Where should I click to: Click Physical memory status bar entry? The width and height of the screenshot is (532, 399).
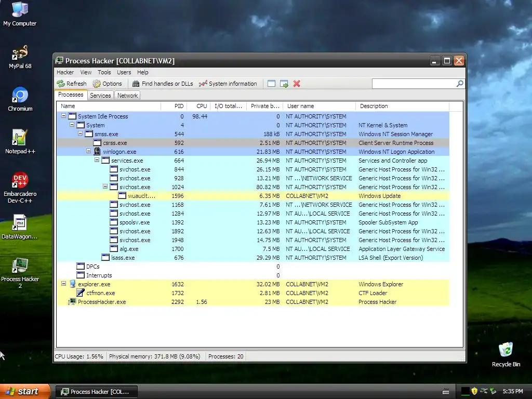[x=155, y=356]
